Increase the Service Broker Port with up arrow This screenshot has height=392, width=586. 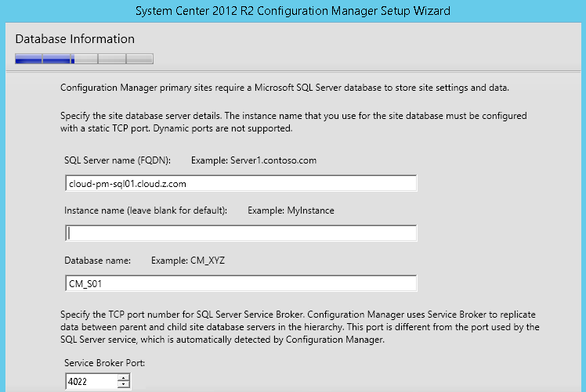(123, 378)
